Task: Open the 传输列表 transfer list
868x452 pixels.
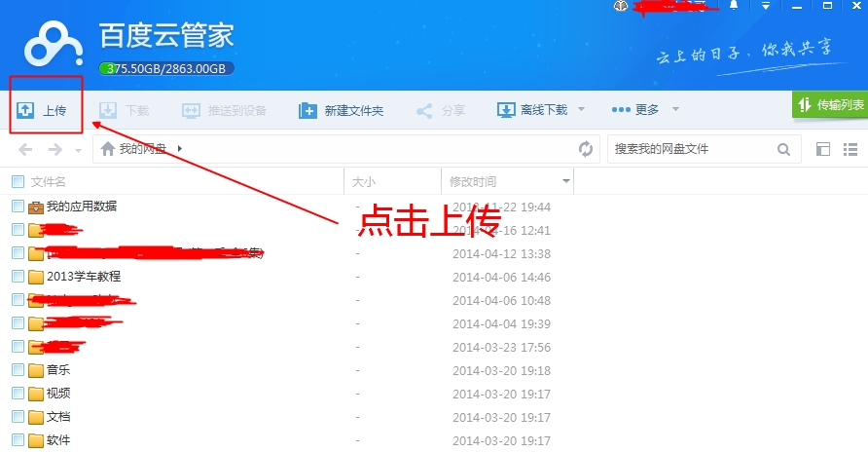Action: [x=830, y=104]
